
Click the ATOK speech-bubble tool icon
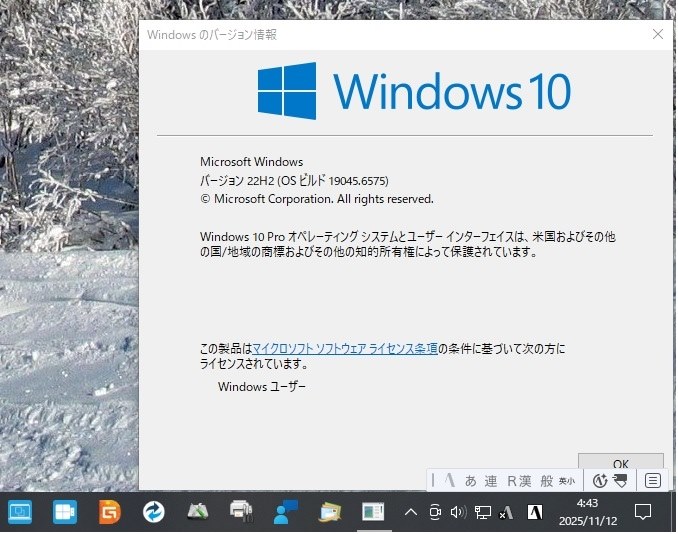620,480
